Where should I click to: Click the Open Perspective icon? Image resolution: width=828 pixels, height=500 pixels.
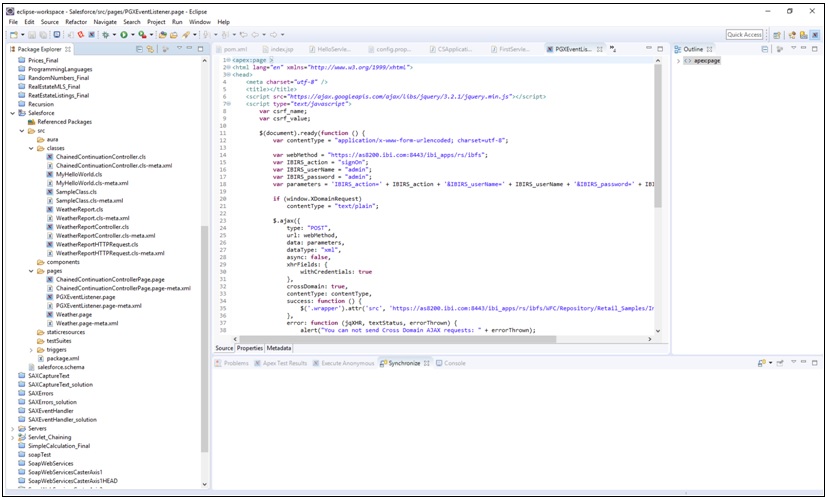point(777,35)
